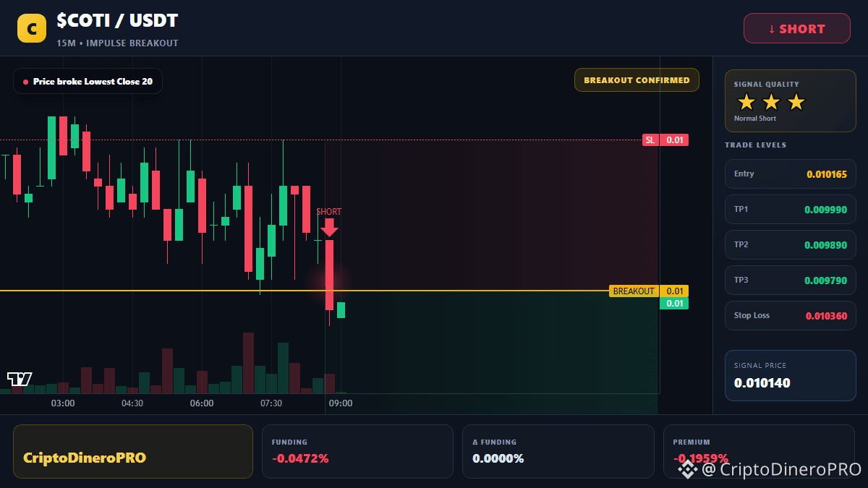Image resolution: width=868 pixels, height=488 pixels.
Task: Click the red SHORT arrow marker
Action: tap(329, 227)
